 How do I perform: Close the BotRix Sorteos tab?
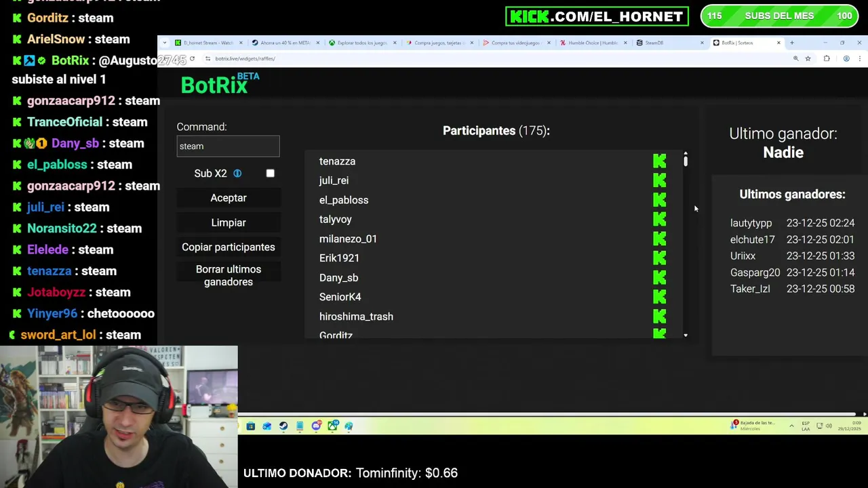(778, 43)
